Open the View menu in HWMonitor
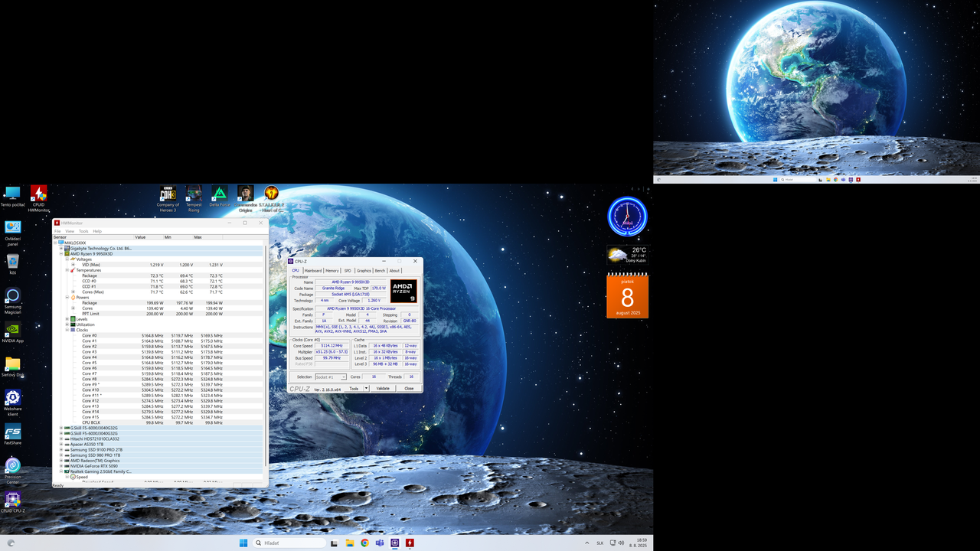Viewport: 980px width, 551px height. (x=70, y=231)
